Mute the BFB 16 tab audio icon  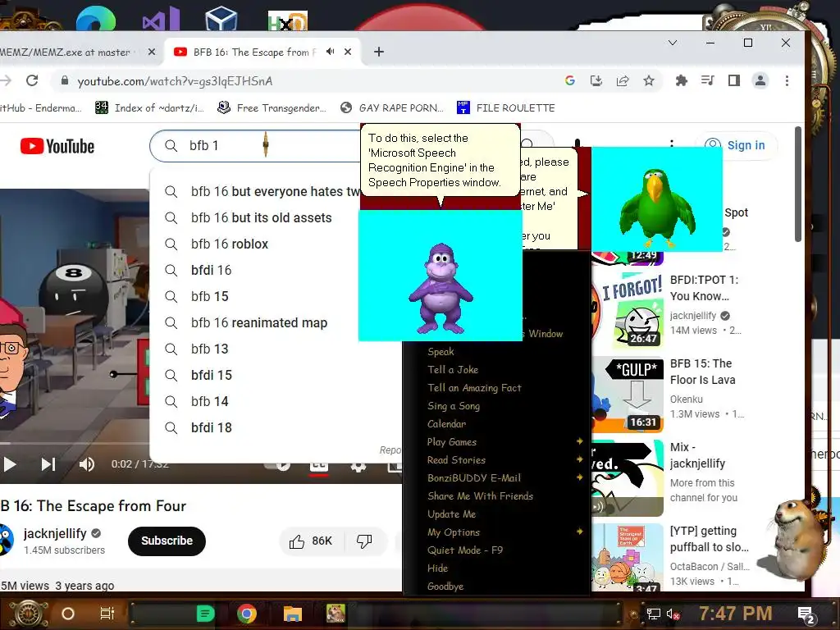331,52
